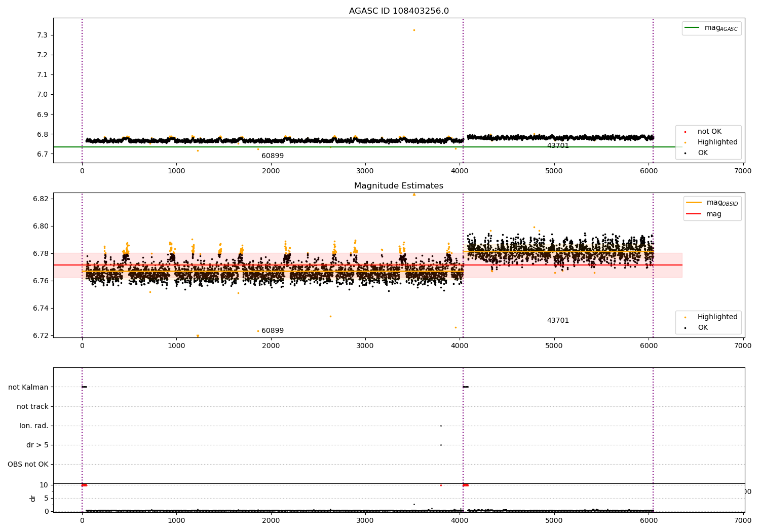Click the title 'AGASC ID 108403256.0'
Screen dimensions: 760x532
[399, 11]
